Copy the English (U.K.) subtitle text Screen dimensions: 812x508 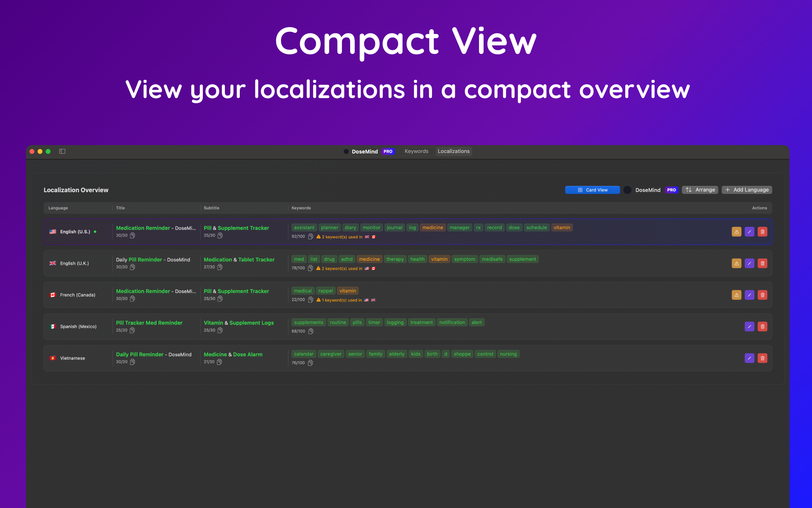220,267
